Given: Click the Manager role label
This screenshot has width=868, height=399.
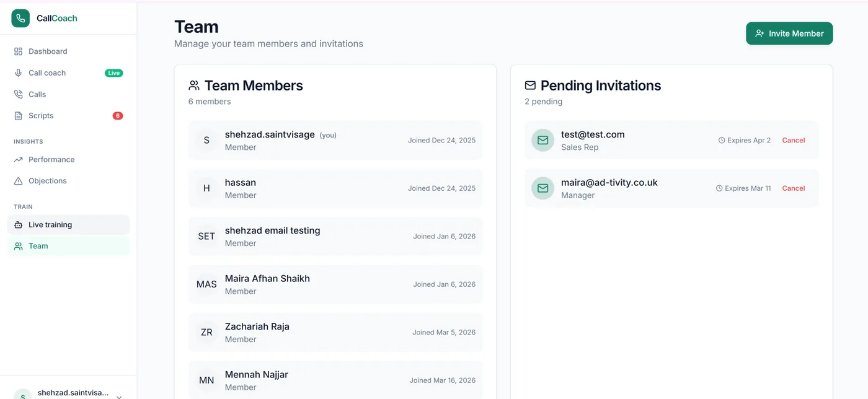Looking at the screenshot, I should (578, 195).
